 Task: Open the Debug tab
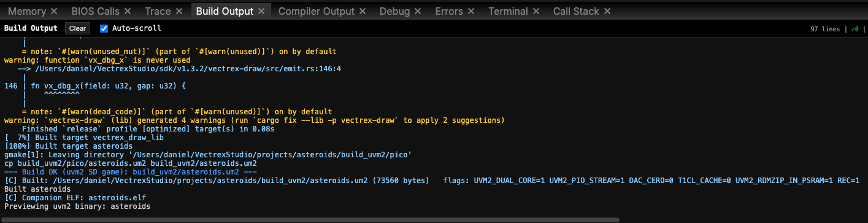[395, 11]
